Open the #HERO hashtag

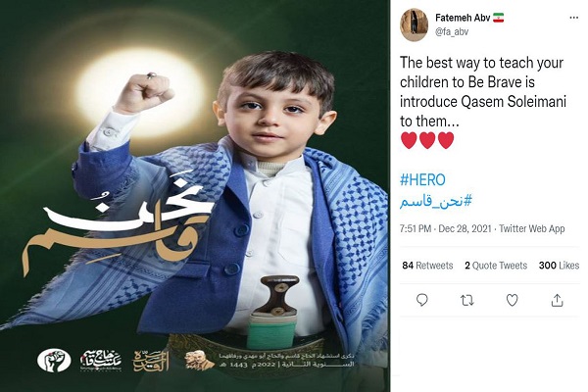pos(422,180)
